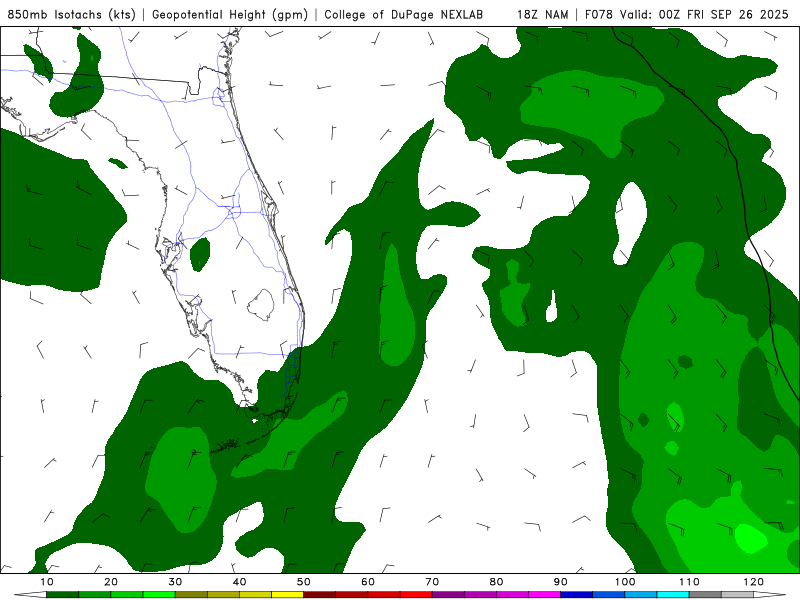Select the dark olive 30–35 kt legend swatch
Viewport: 800px width, 600px height.
tap(191, 595)
